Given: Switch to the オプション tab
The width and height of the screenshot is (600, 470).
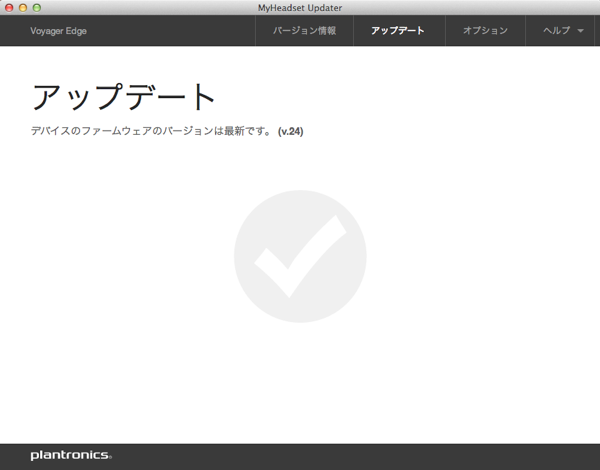Looking at the screenshot, I should (x=485, y=31).
